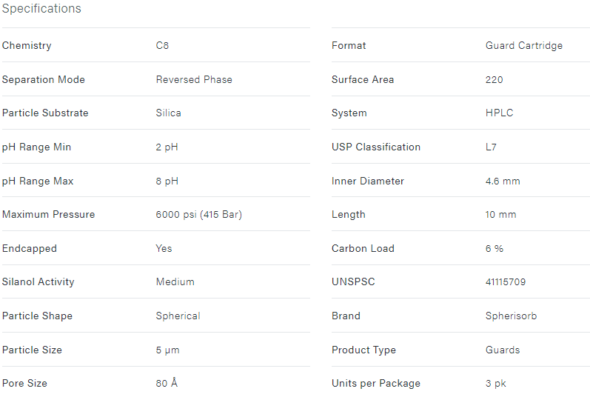
Task: Click the C8 chemistry value
Action: 162,46
